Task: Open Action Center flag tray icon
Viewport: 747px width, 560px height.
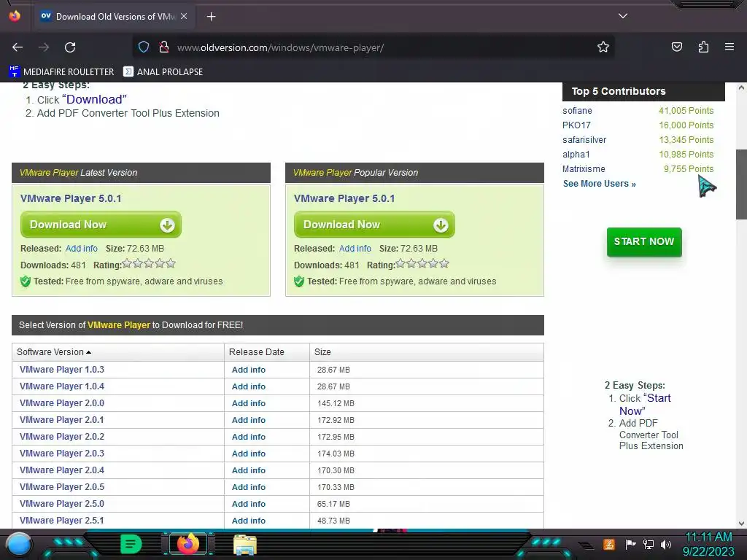Action: [630, 544]
